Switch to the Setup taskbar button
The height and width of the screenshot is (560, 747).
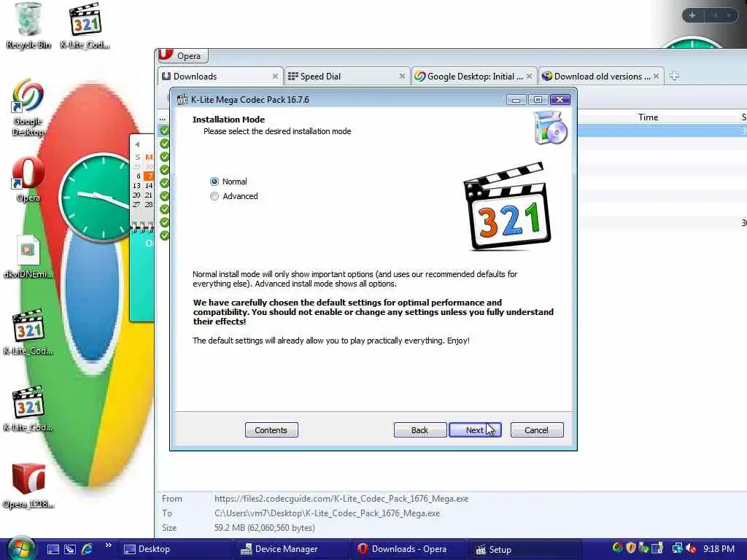pos(525,549)
